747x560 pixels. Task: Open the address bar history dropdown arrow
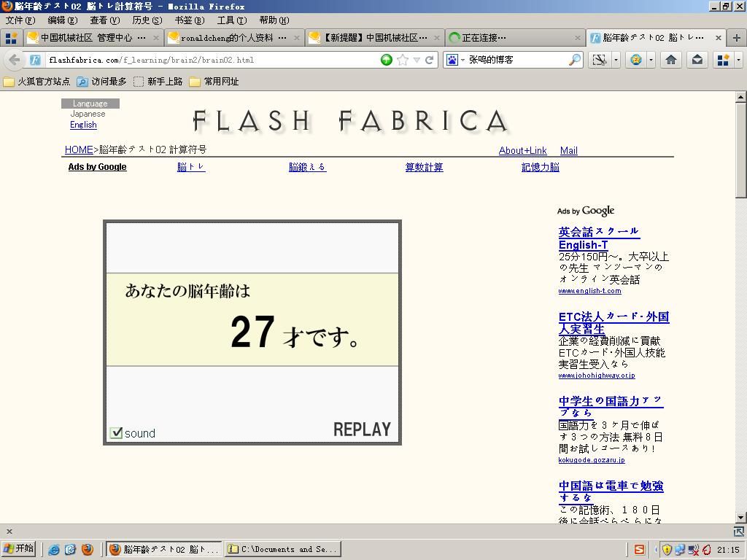[x=417, y=60]
